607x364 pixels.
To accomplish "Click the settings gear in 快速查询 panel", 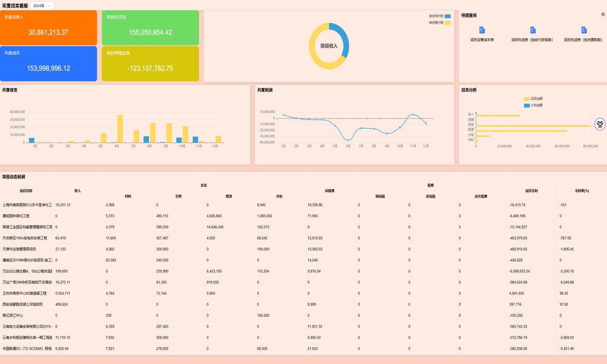I will click(x=603, y=15).
